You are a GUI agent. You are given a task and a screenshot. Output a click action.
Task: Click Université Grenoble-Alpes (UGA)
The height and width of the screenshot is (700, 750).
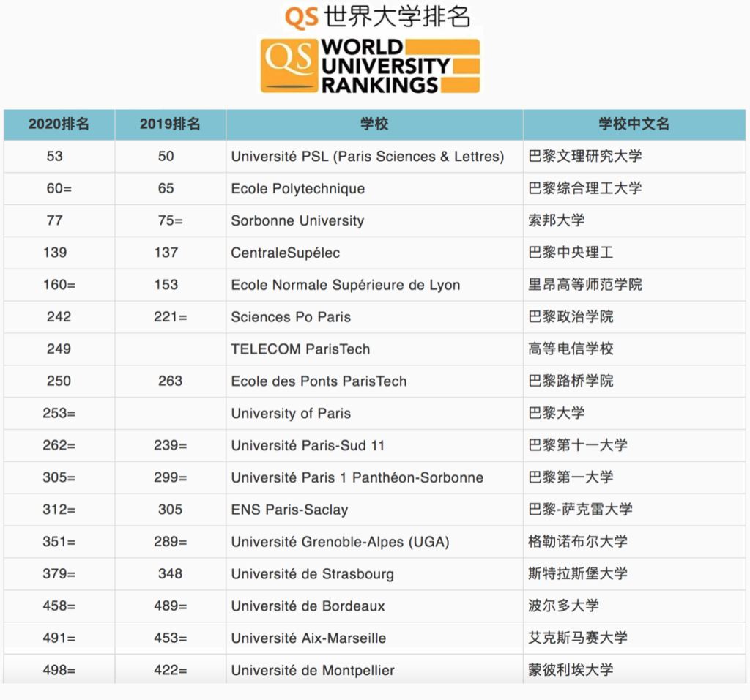pyautogui.click(x=340, y=542)
